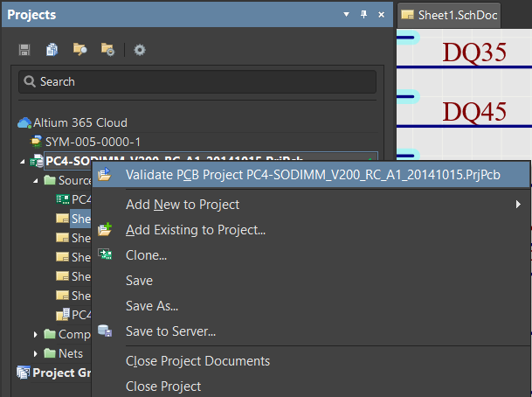
Task: Choose Save As... from context menu
Action: pyautogui.click(x=311, y=306)
